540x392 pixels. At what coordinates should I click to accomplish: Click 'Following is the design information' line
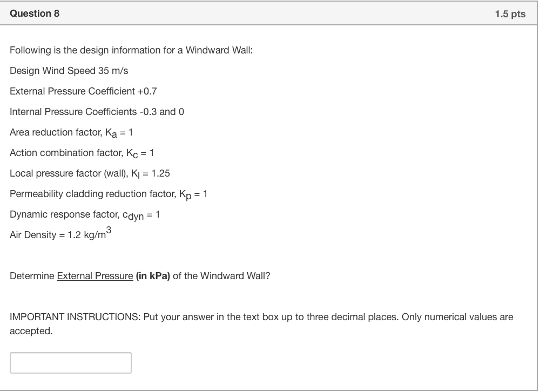point(131,50)
